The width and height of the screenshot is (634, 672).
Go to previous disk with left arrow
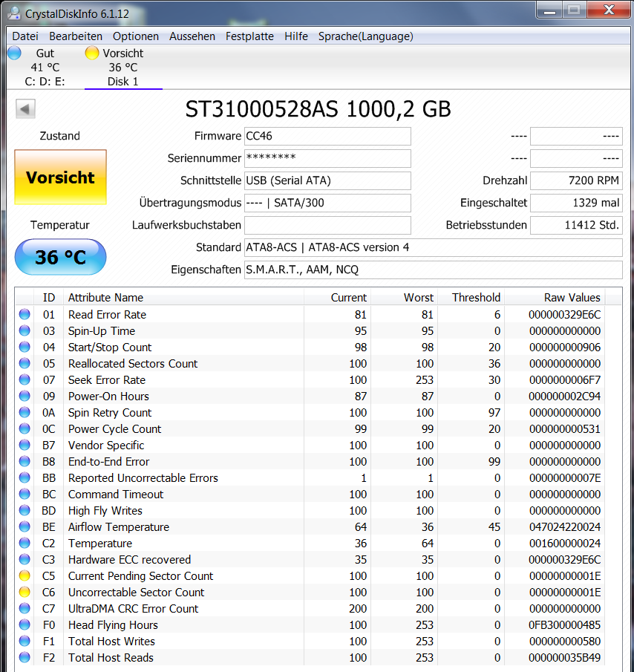pyautogui.click(x=25, y=109)
